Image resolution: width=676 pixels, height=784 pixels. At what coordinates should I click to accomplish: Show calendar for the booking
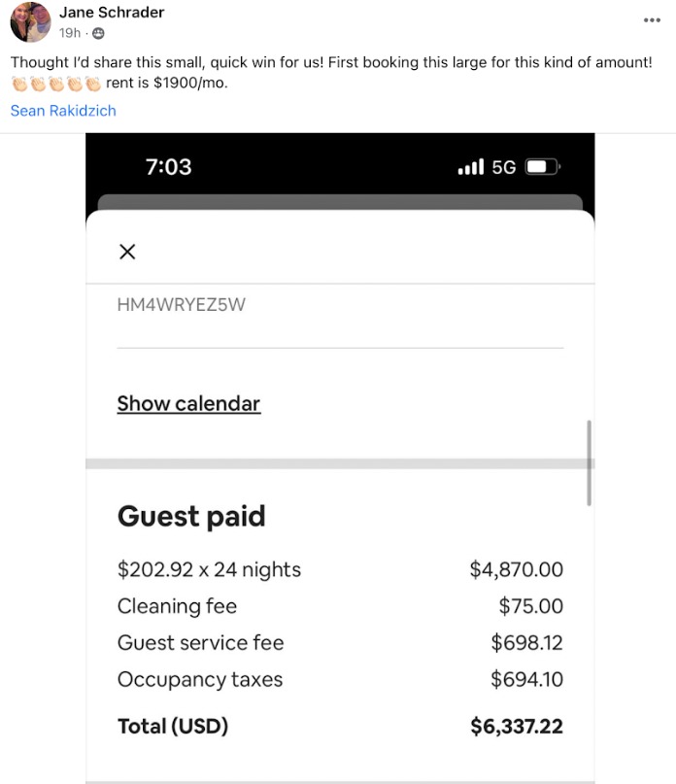(188, 403)
